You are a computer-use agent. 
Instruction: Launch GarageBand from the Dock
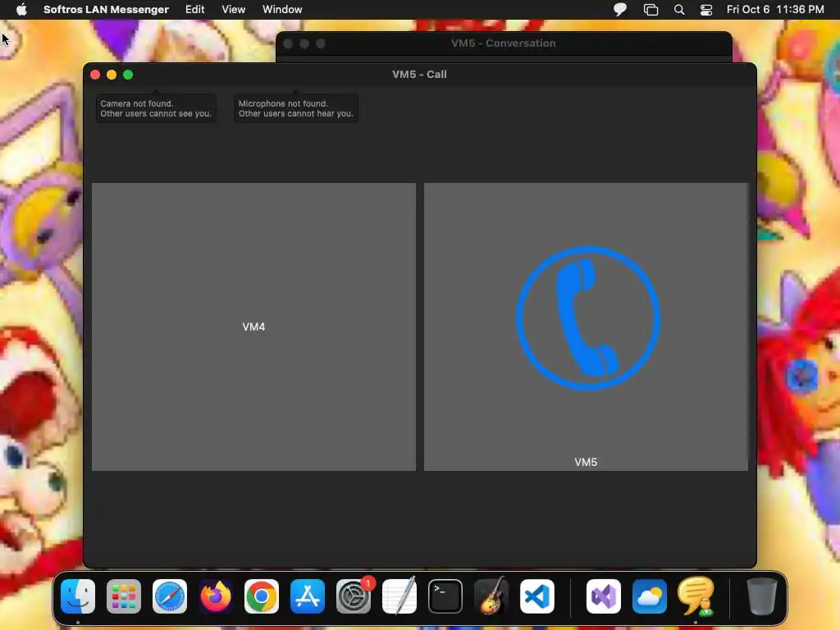[491, 596]
